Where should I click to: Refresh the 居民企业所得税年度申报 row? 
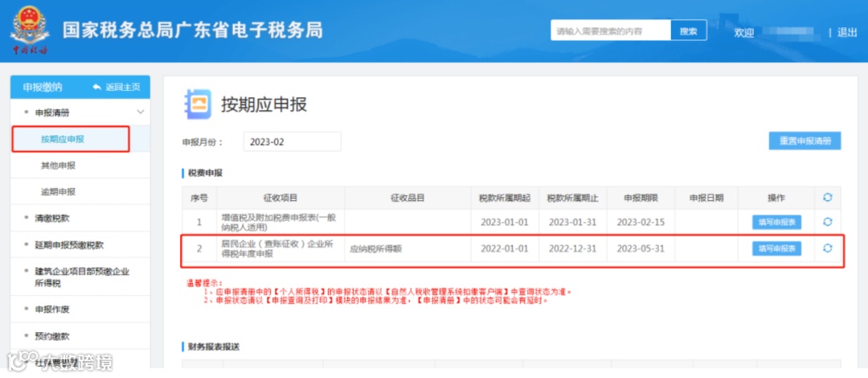pyautogui.click(x=828, y=249)
